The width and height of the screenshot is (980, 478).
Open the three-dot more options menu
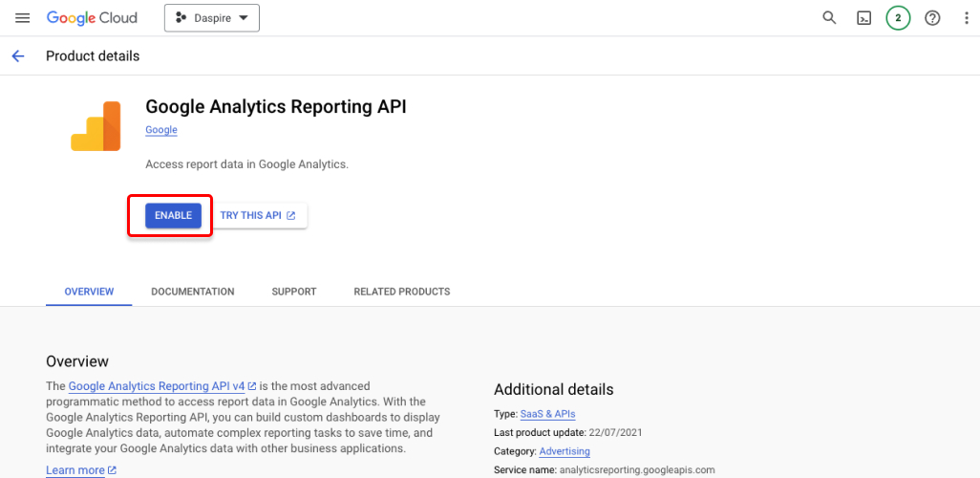[967, 18]
